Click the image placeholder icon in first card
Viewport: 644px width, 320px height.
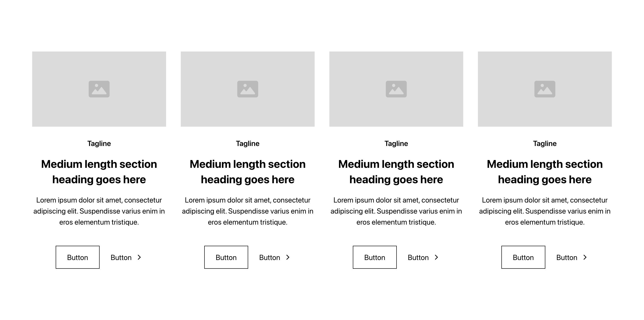pyautogui.click(x=99, y=89)
